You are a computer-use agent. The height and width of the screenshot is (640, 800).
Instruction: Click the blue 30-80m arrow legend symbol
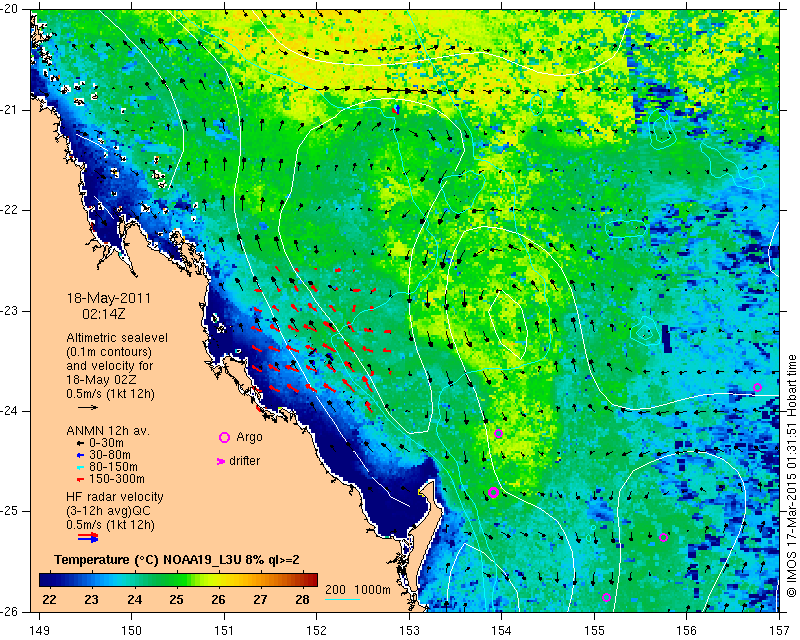[x=80, y=455]
